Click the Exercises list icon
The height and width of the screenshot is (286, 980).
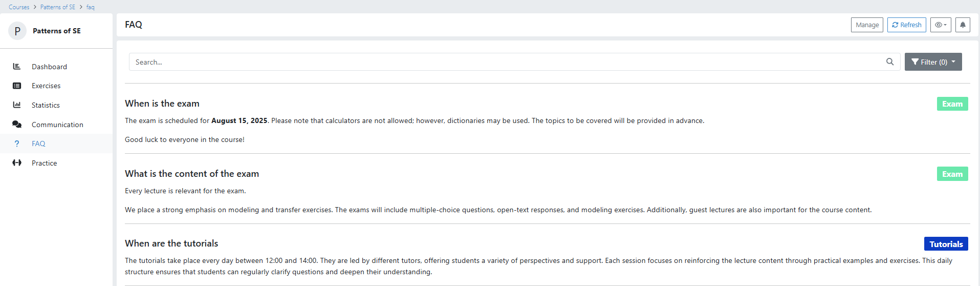[17, 86]
